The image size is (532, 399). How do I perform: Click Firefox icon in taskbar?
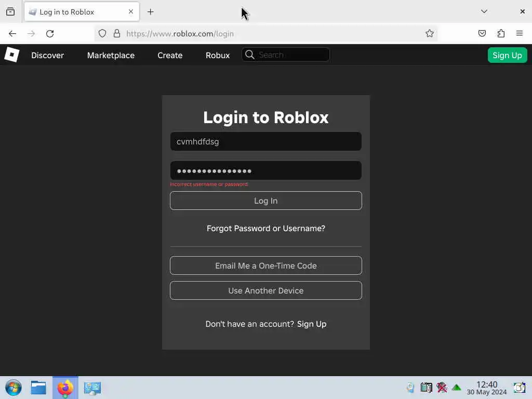65,388
